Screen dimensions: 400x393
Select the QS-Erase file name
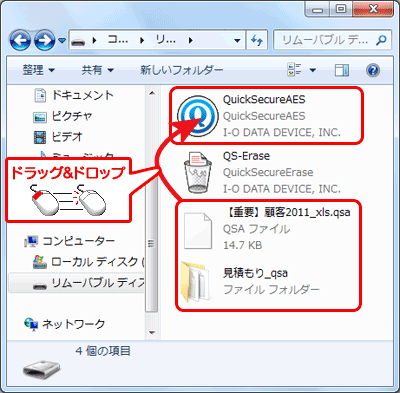[246, 156]
